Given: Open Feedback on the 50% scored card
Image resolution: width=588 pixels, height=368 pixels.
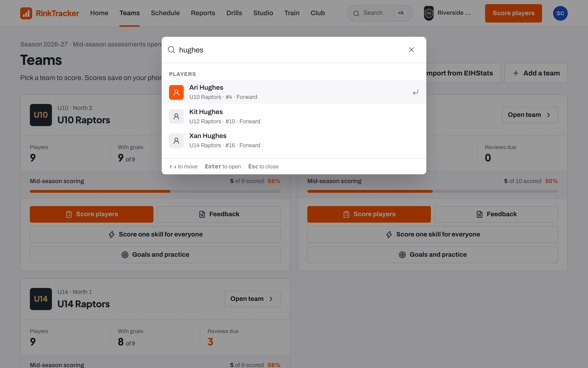Looking at the screenshot, I should (x=496, y=214).
